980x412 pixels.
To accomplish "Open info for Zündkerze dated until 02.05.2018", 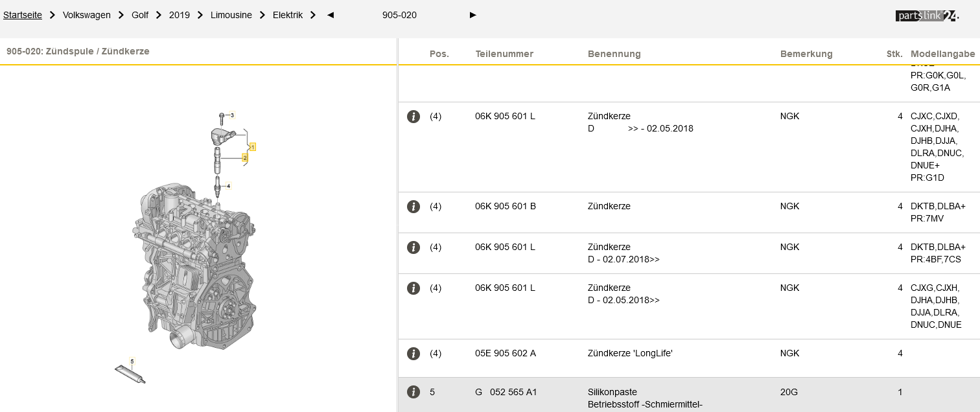I will pyautogui.click(x=413, y=117).
